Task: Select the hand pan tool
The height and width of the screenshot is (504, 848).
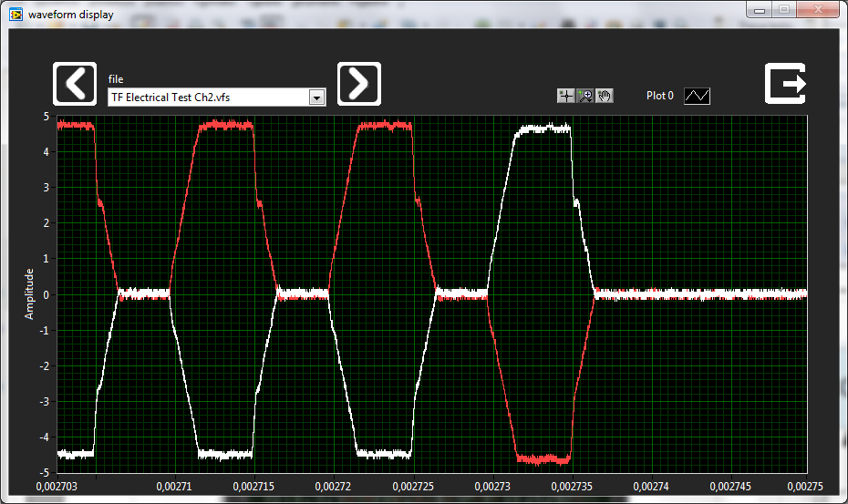Action: point(605,97)
